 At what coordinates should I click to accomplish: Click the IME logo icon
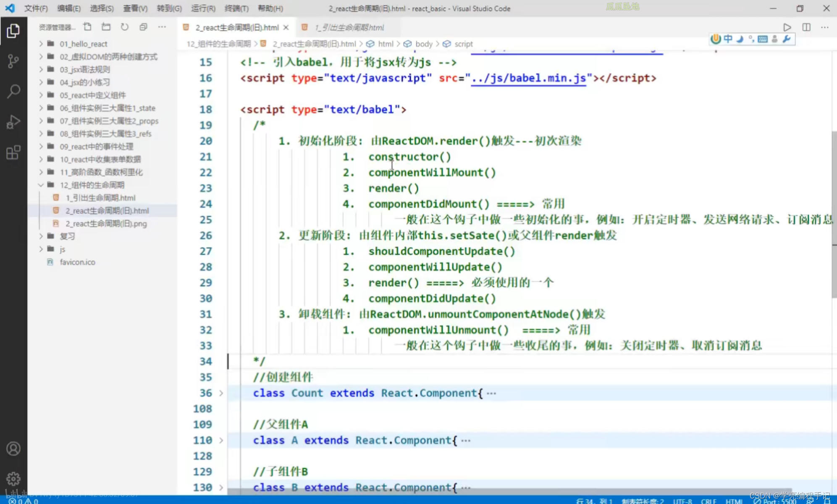(716, 39)
